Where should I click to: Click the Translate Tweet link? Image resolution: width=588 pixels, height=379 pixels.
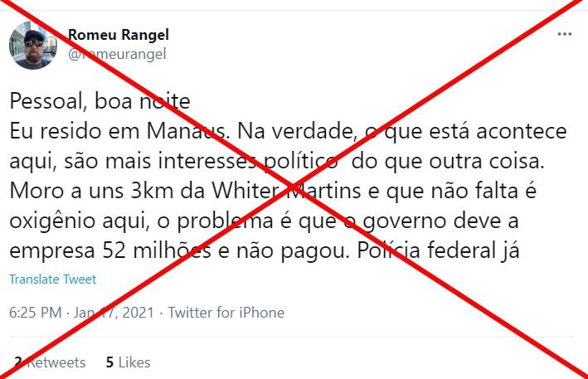tap(53, 279)
